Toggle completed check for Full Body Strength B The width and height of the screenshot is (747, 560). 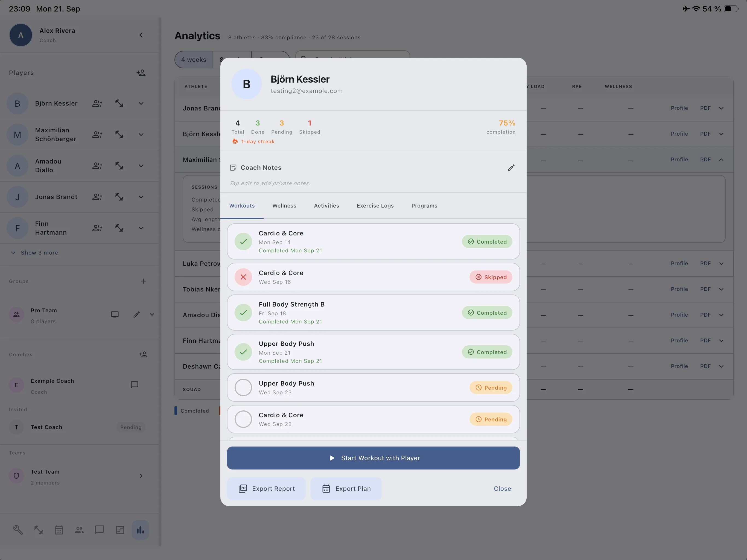tap(243, 313)
